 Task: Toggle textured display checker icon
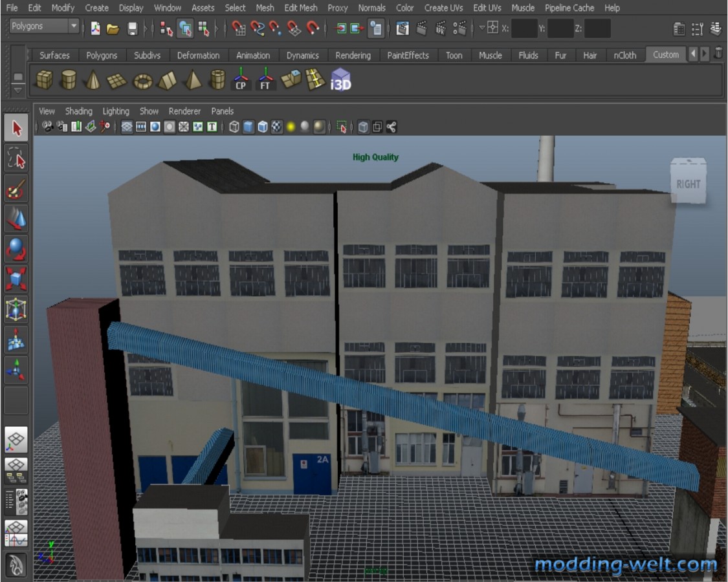277,127
